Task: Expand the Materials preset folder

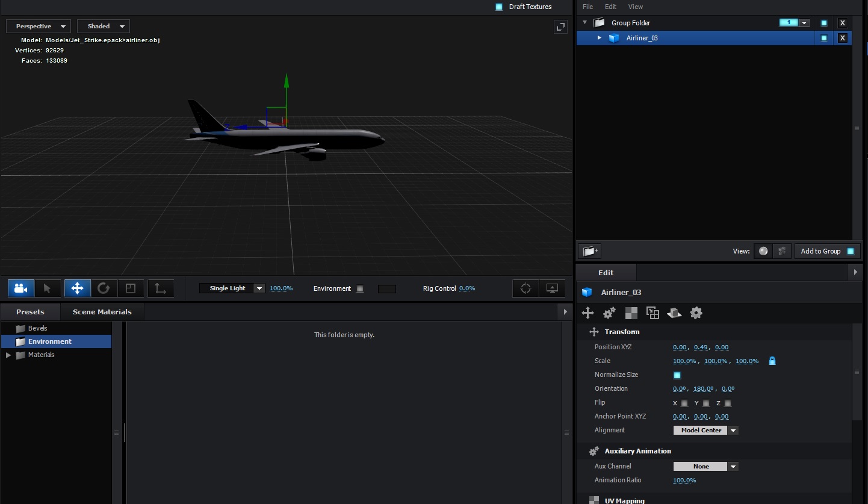Action: 8,355
